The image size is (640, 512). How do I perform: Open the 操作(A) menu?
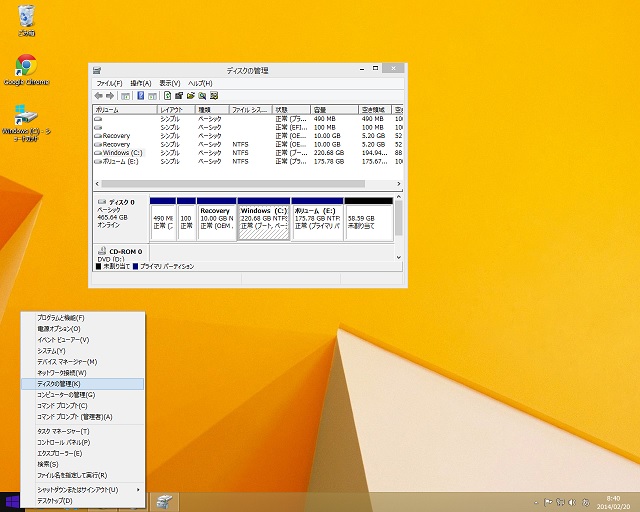(x=140, y=83)
